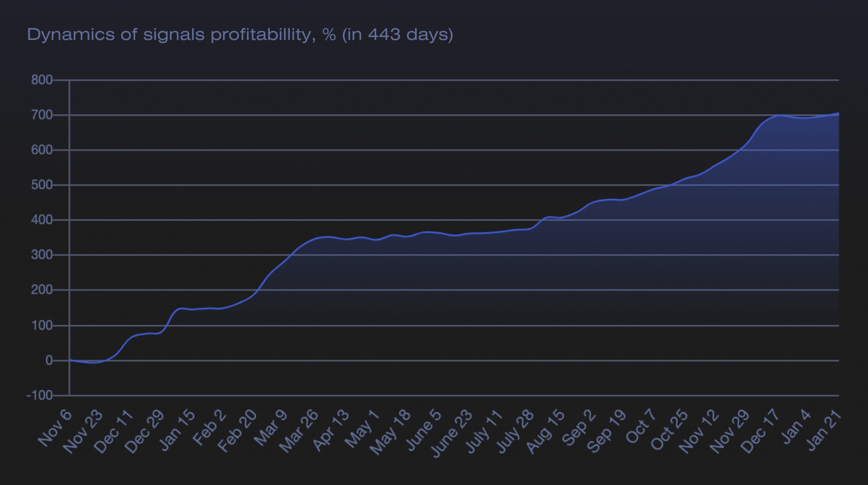The image size is (868, 485).
Task: Select the Nov 23 date label
Action: point(83,432)
